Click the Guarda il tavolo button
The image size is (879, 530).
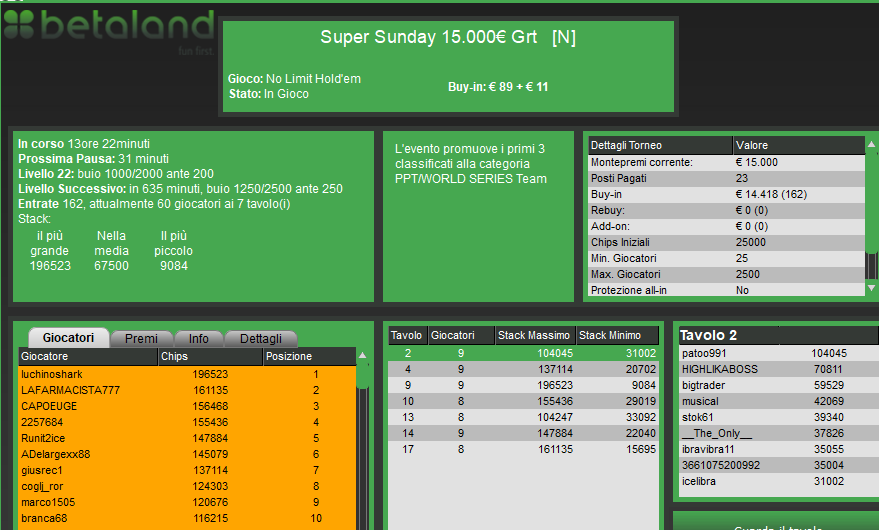(778, 526)
